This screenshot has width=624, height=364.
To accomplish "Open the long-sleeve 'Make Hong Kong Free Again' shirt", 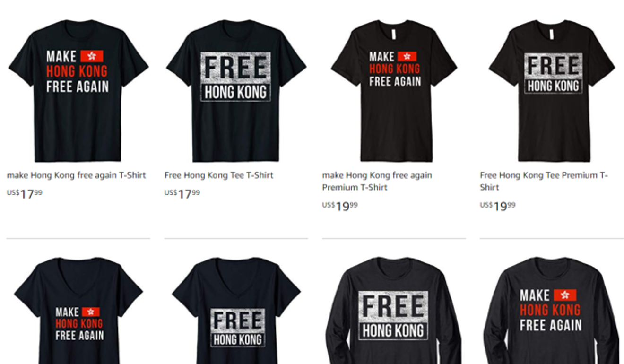I will (551, 311).
